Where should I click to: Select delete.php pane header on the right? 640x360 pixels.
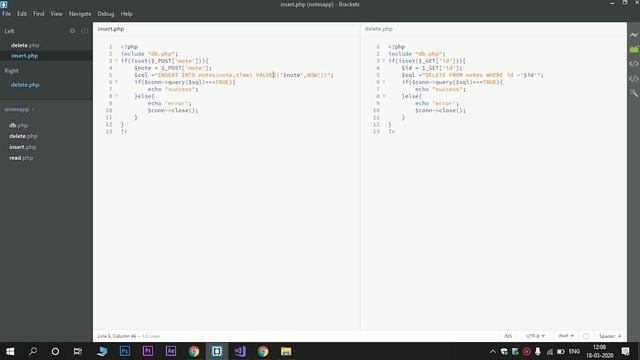379,29
